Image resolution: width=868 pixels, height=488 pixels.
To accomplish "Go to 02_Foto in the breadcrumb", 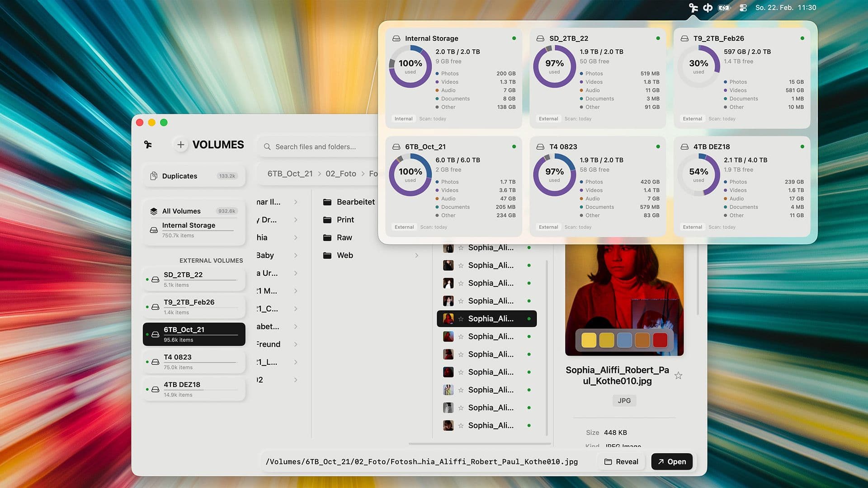I will point(341,174).
